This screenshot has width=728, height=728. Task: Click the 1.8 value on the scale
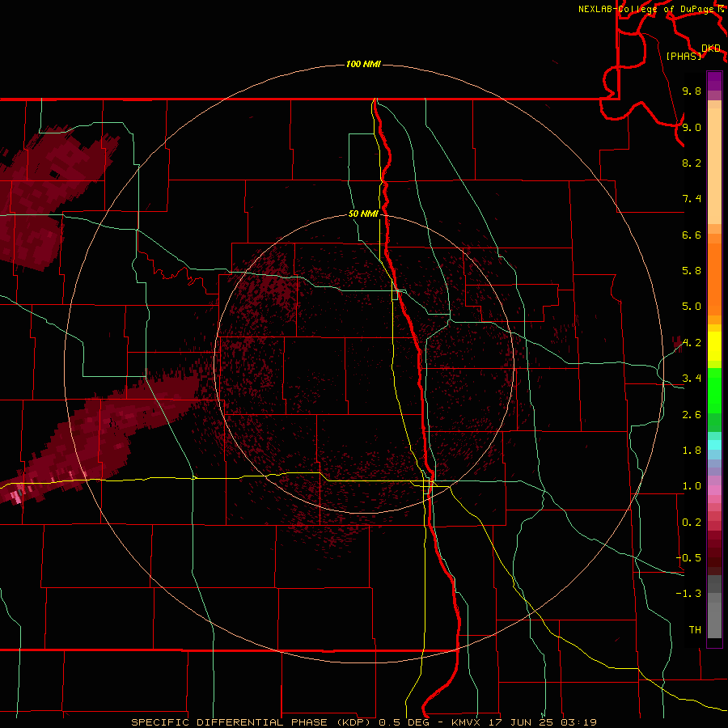coord(692,451)
